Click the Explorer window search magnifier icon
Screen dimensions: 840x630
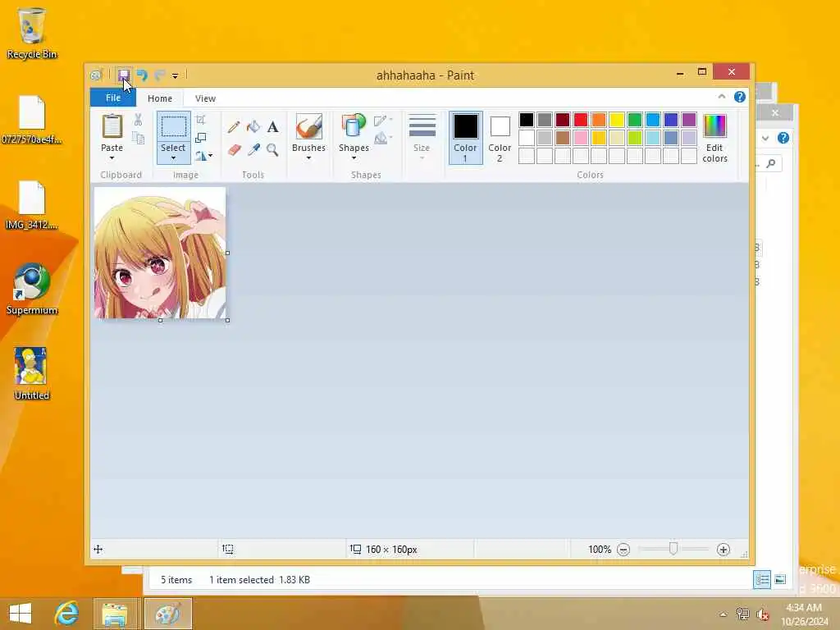771,163
